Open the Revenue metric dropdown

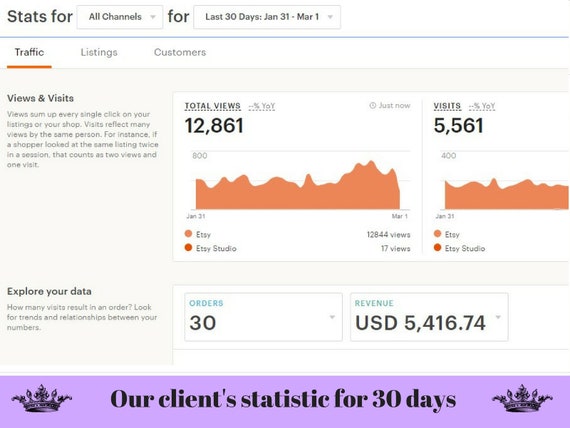click(x=429, y=317)
